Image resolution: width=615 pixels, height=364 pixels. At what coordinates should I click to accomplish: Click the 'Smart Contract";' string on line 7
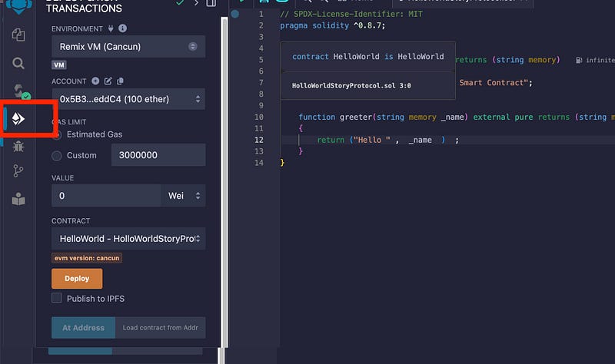pyautogui.click(x=496, y=83)
